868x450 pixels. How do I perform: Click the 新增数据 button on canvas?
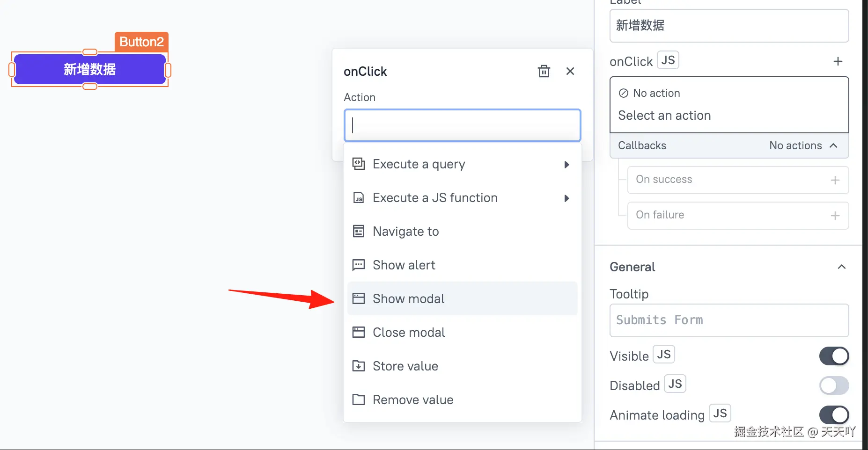89,69
